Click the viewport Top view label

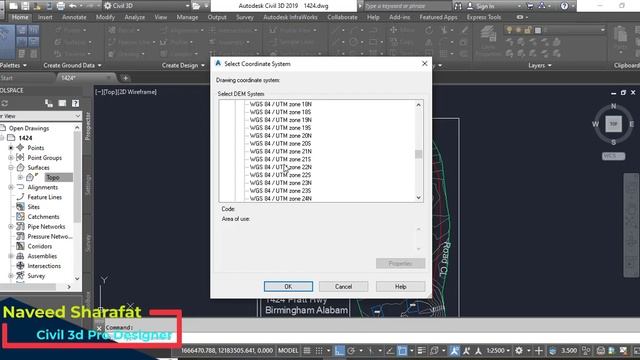coord(109,92)
